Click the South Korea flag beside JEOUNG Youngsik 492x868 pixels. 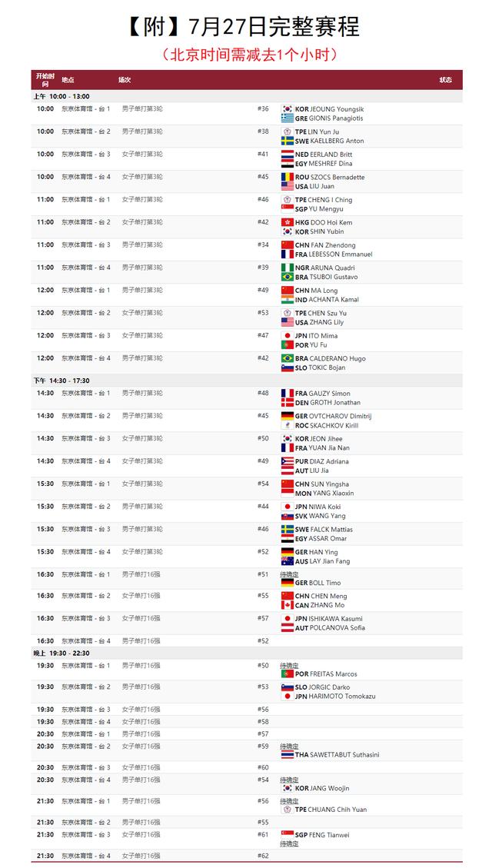tap(288, 109)
